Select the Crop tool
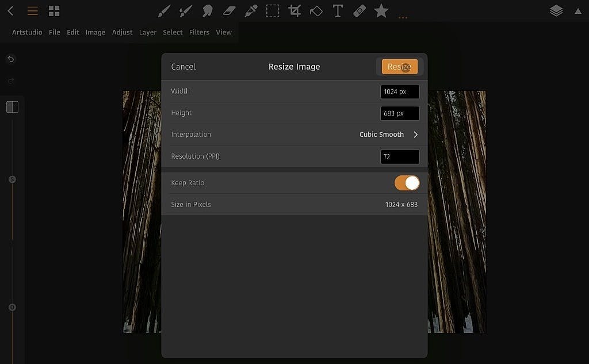 click(x=294, y=11)
